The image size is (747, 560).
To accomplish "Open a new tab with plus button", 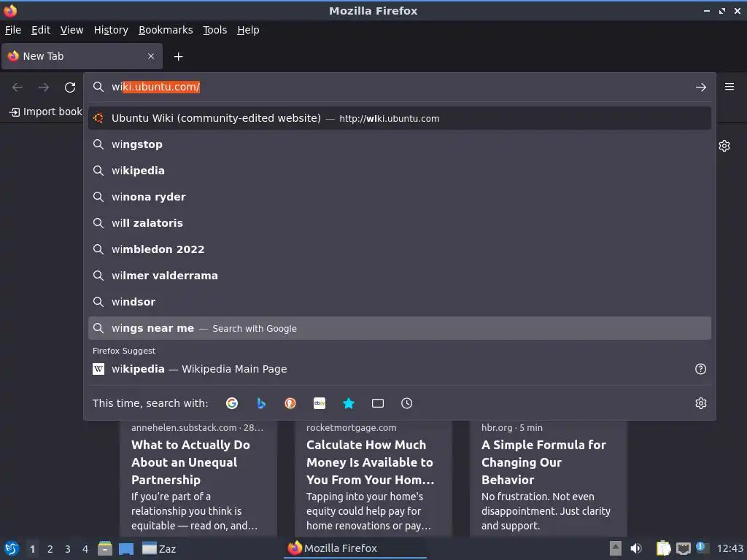I will [178, 57].
